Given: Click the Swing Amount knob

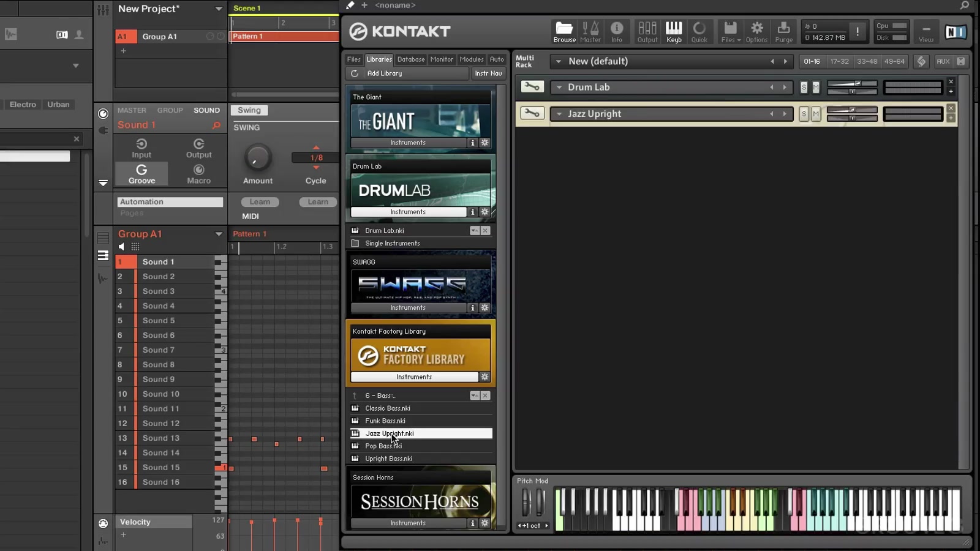Looking at the screenshot, I should [257, 158].
